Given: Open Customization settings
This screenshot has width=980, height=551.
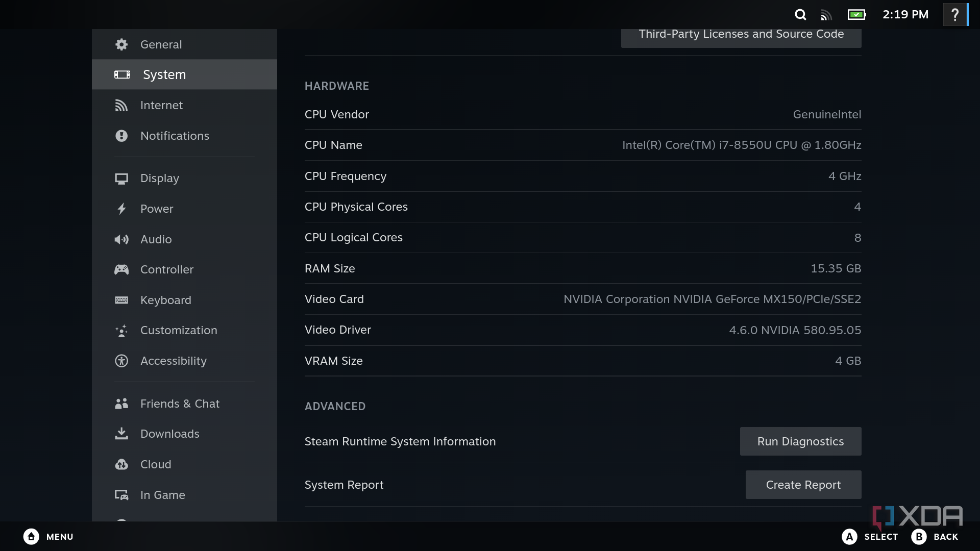Looking at the screenshot, I should [x=184, y=330].
